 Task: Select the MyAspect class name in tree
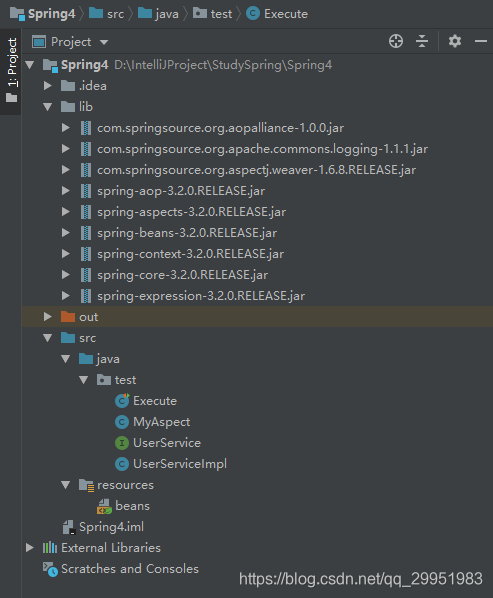click(x=161, y=422)
